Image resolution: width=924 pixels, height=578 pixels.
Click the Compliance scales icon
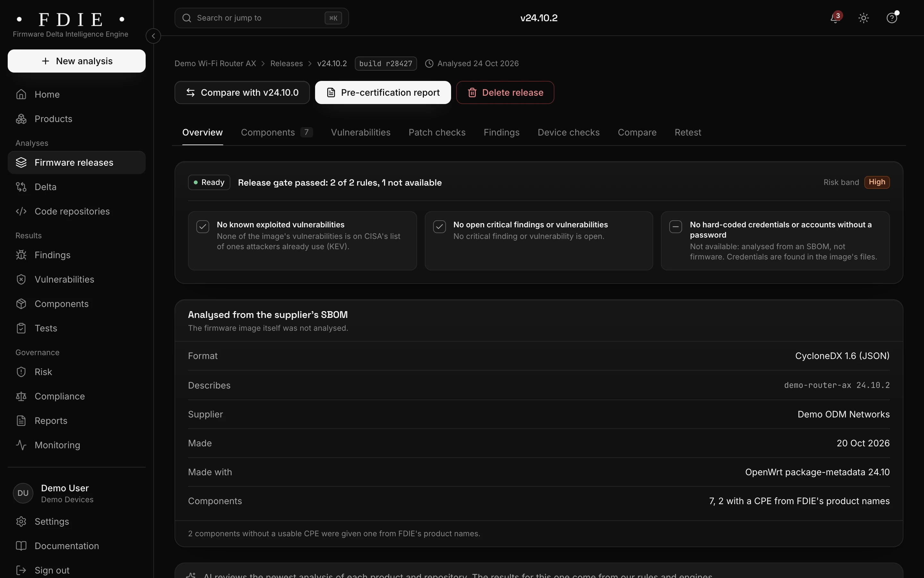pyautogui.click(x=21, y=396)
